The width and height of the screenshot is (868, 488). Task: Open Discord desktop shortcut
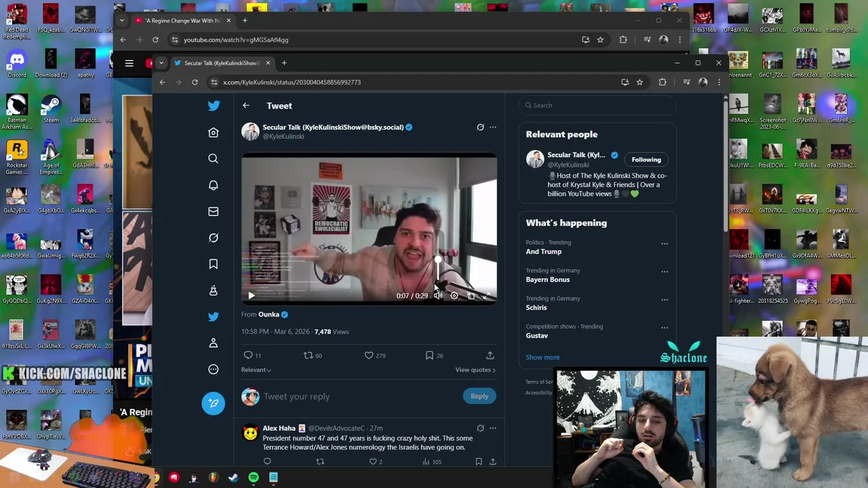[x=17, y=63]
